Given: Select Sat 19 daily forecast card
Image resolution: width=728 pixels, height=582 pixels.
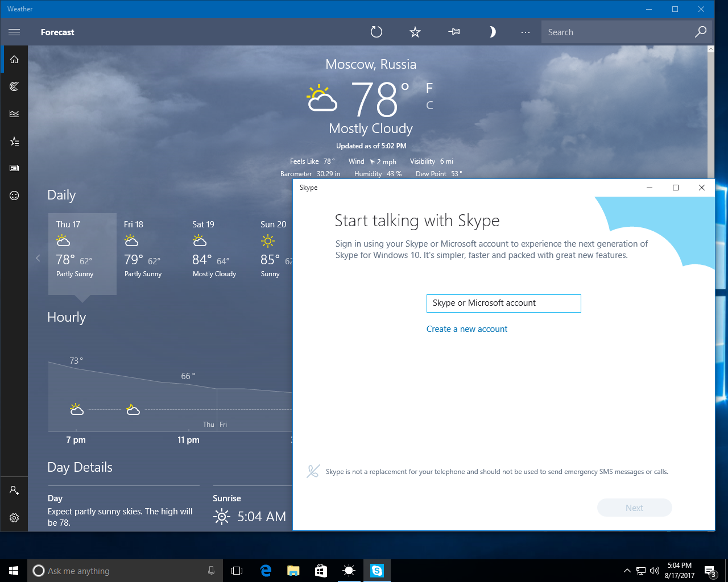Looking at the screenshot, I should pos(219,254).
